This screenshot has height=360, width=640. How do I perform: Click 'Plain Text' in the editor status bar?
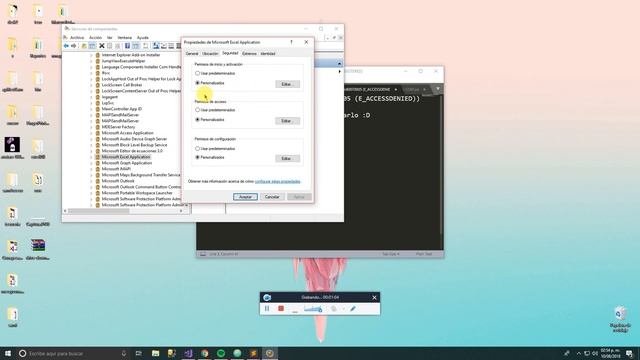[x=424, y=254]
